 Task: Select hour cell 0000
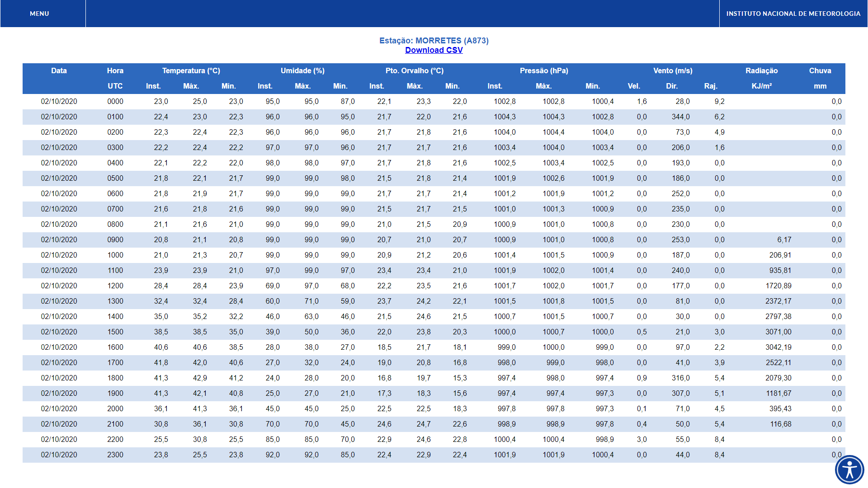(115, 101)
